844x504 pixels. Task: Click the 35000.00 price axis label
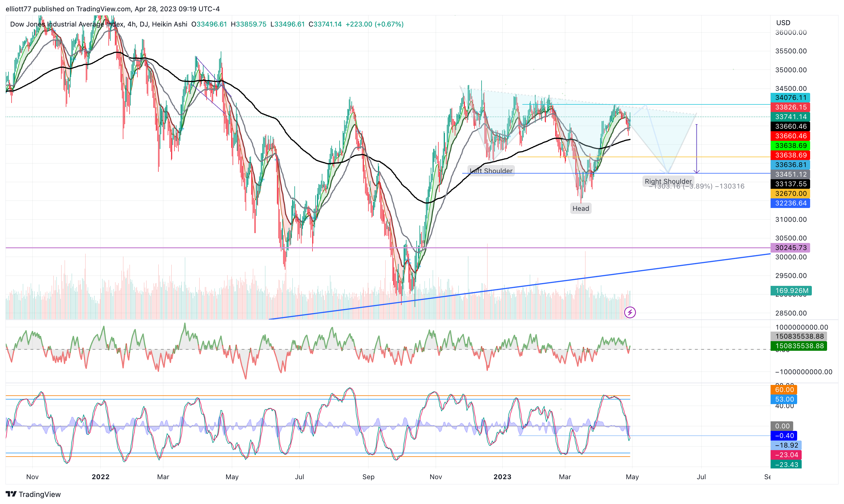(791, 70)
